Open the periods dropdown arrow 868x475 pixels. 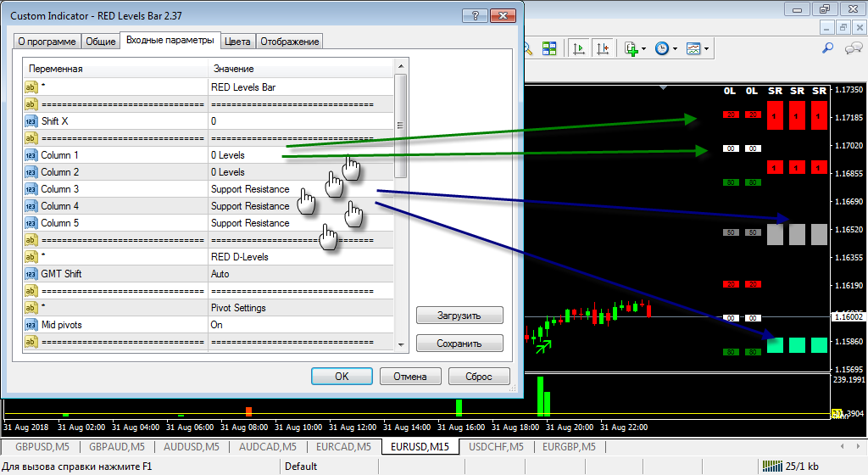tap(674, 49)
